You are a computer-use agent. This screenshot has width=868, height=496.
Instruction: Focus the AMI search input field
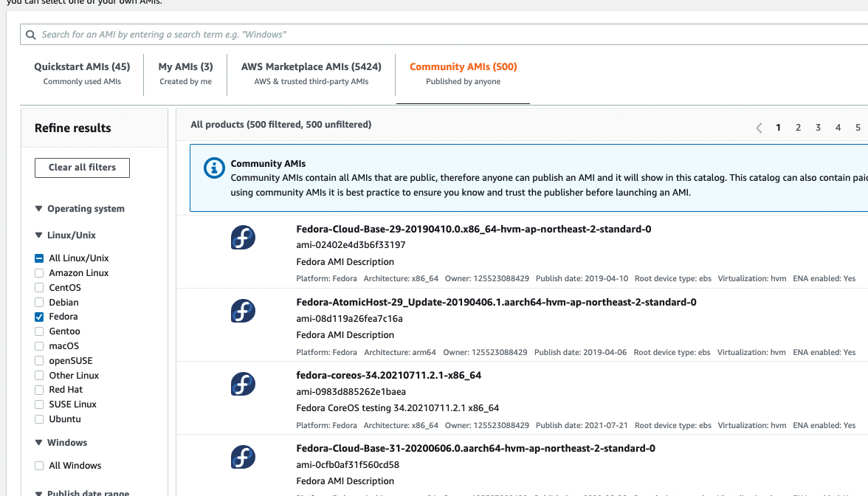[444, 34]
